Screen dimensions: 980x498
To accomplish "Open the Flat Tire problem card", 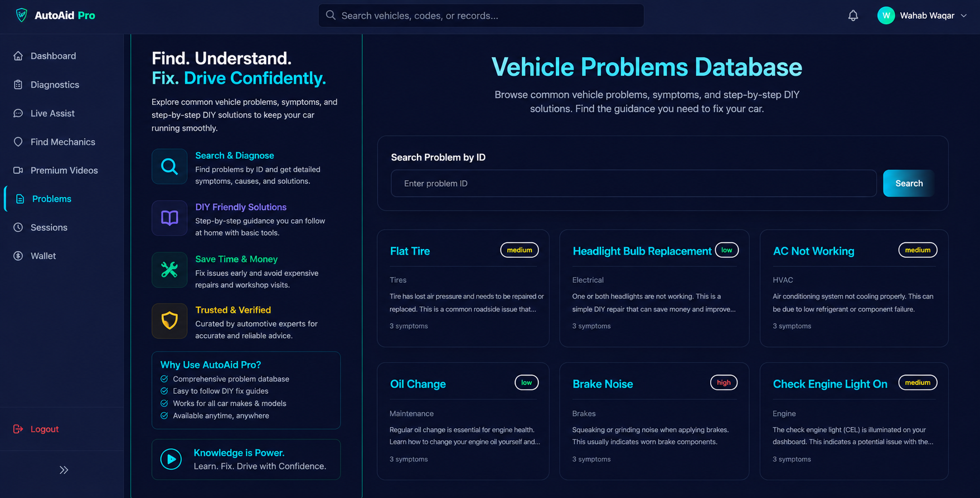I will tap(463, 289).
